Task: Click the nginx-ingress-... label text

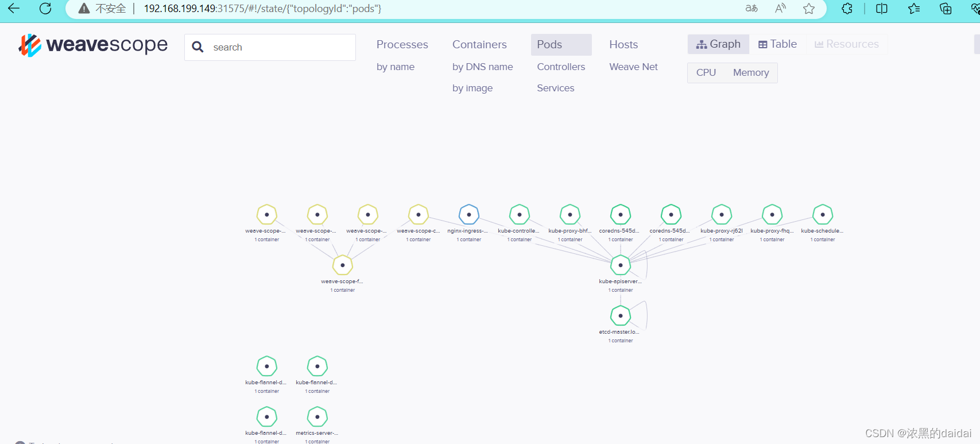Action: tap(468, 231)
